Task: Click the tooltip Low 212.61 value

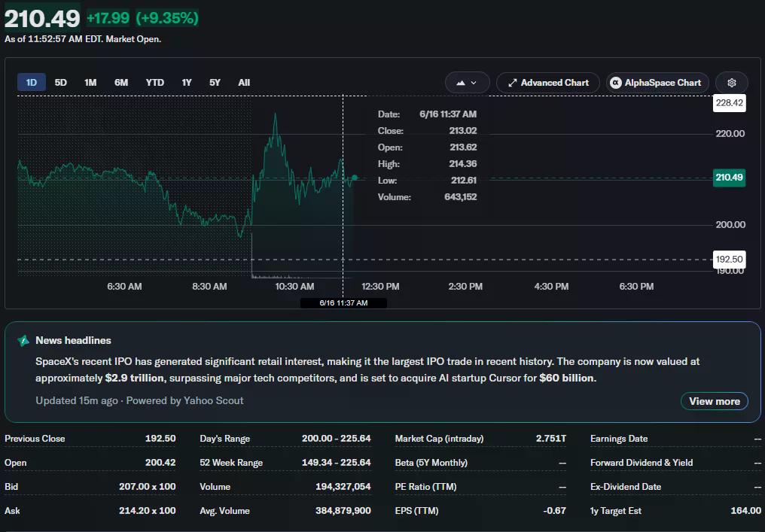Action: 464,181
